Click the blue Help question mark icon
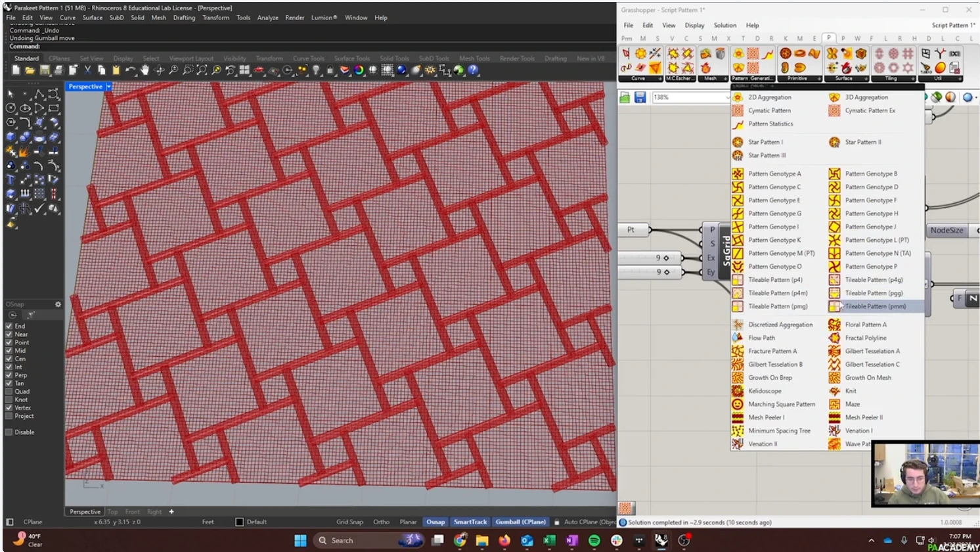This screenshot has height=552, width=980. (x=474, y=70)
